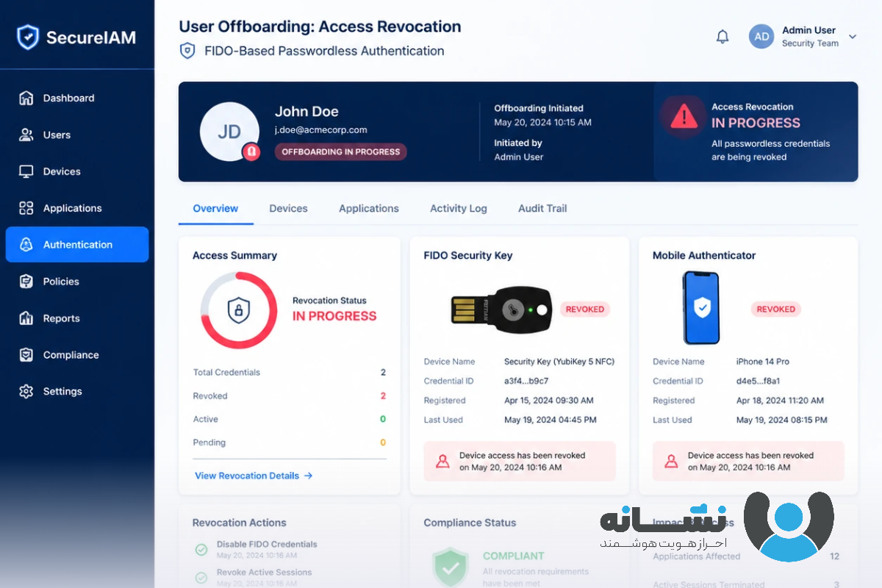
Task: Open notifications bell icon
Action: point(723,37)
